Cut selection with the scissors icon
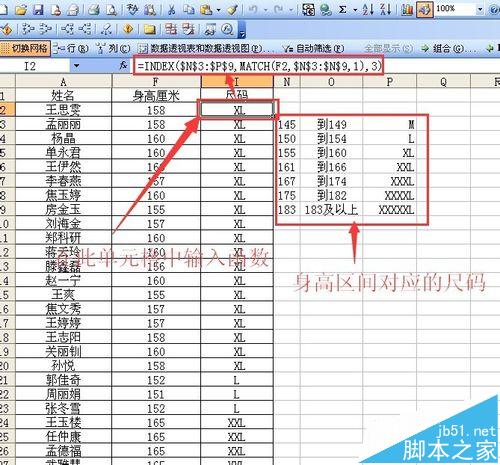Viewport: 500px width, 465px height. (172, 10)
